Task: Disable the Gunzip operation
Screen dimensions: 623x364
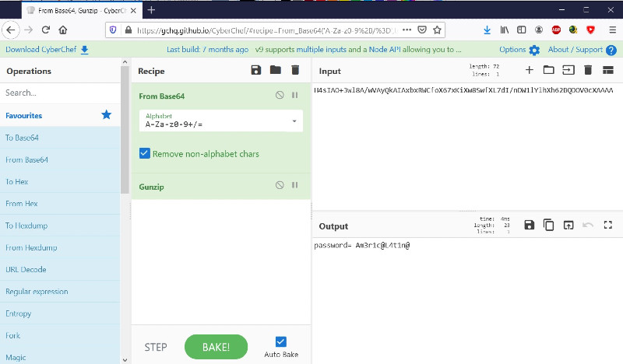Action: pyautogui.click(x=280, y=185)
